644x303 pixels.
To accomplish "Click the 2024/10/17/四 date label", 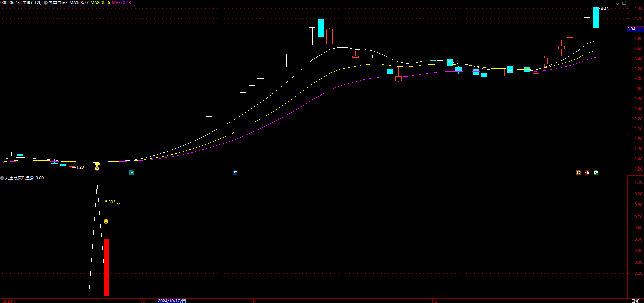I will (172, 301).
